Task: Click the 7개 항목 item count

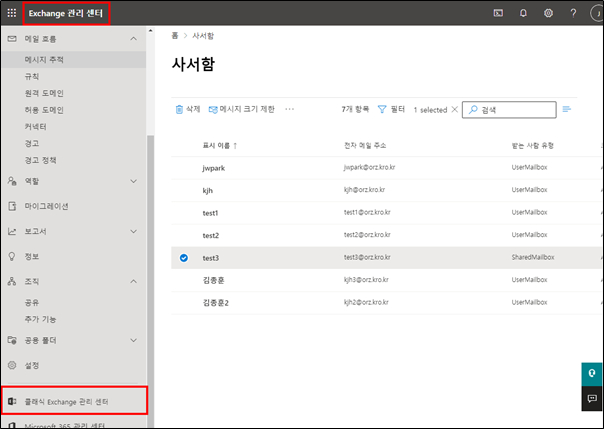Action: click(355, 109)
